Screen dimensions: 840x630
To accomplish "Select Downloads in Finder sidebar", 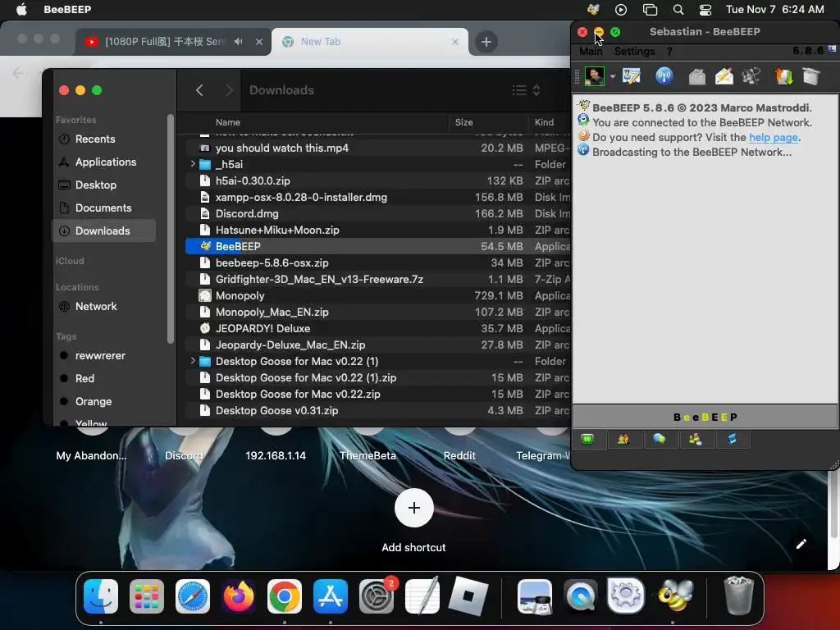I will [x=104, y=231].
